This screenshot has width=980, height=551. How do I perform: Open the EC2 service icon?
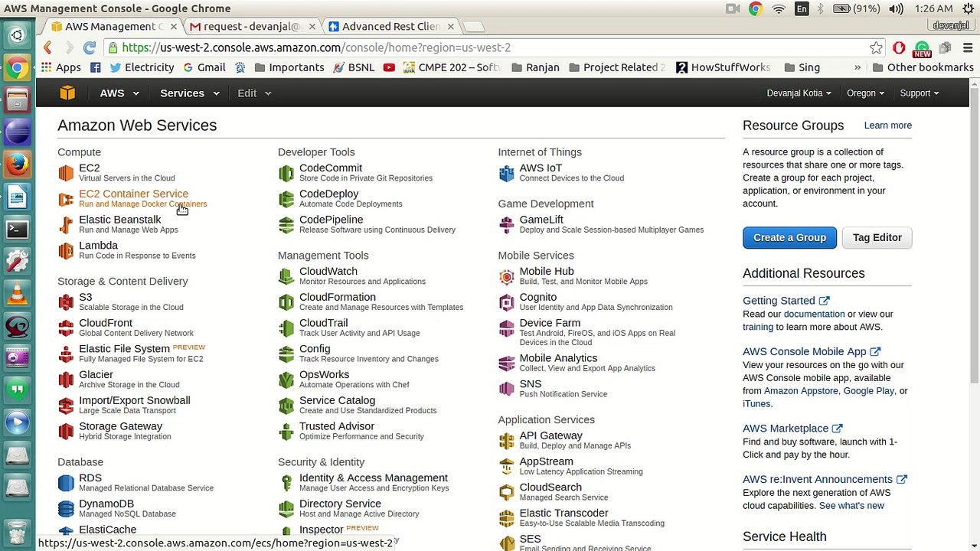67,173
